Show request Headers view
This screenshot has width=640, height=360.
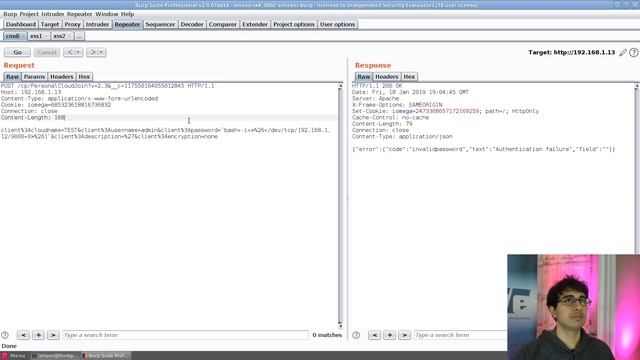coord(62,77)
